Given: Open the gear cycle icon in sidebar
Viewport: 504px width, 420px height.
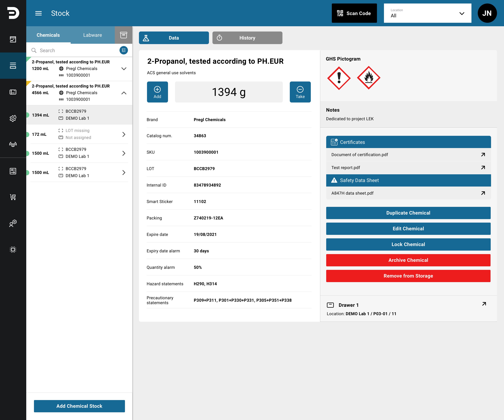Looking at the screenshot, I should [x=13, y=118].
